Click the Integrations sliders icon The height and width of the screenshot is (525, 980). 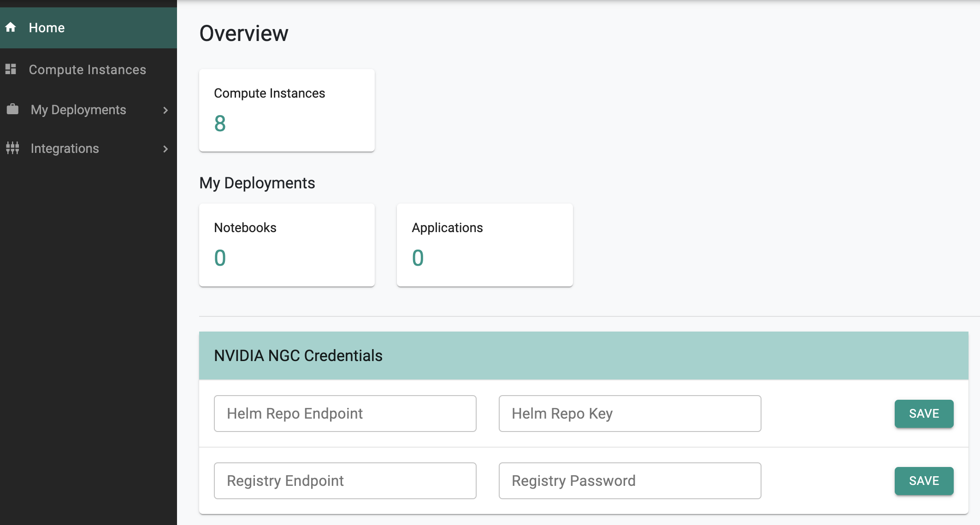pos(12,148)
